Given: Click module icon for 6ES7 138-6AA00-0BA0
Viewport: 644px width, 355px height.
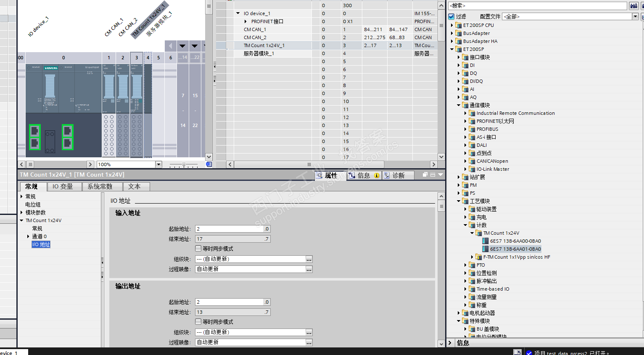Looking at the screenshot, I should point(486,241).
